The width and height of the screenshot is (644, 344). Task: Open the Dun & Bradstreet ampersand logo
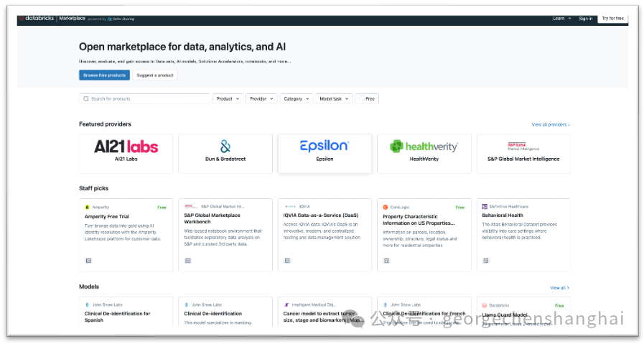pyautogui.click(x=225, y=147)
